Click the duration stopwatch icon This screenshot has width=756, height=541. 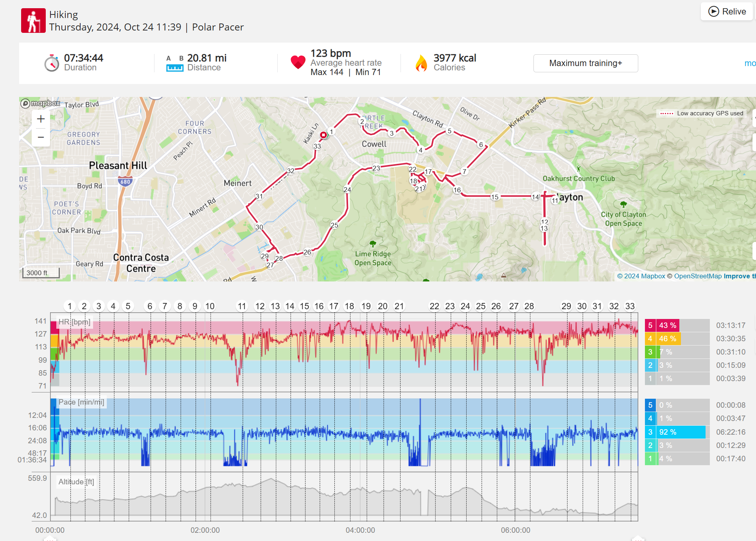(52, 63)
